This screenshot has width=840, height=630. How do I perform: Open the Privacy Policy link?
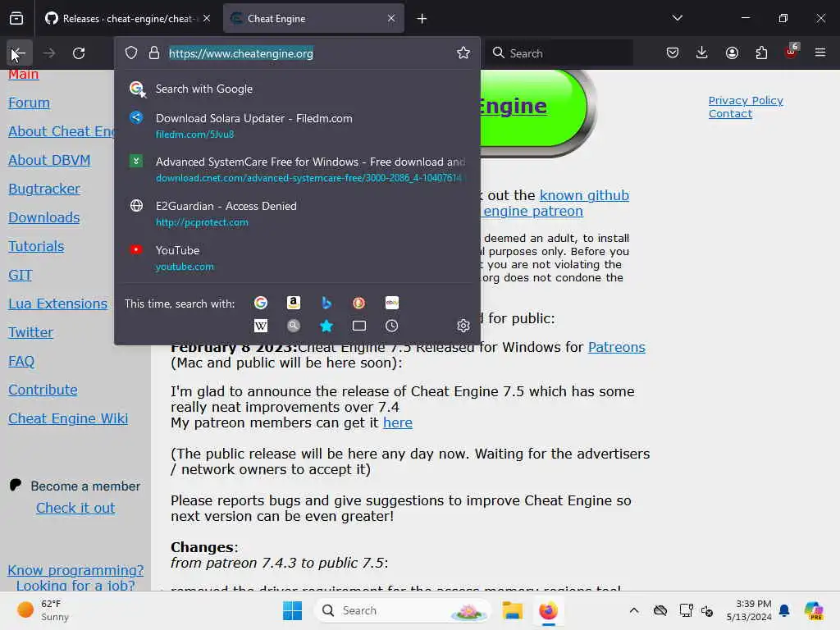746,100
